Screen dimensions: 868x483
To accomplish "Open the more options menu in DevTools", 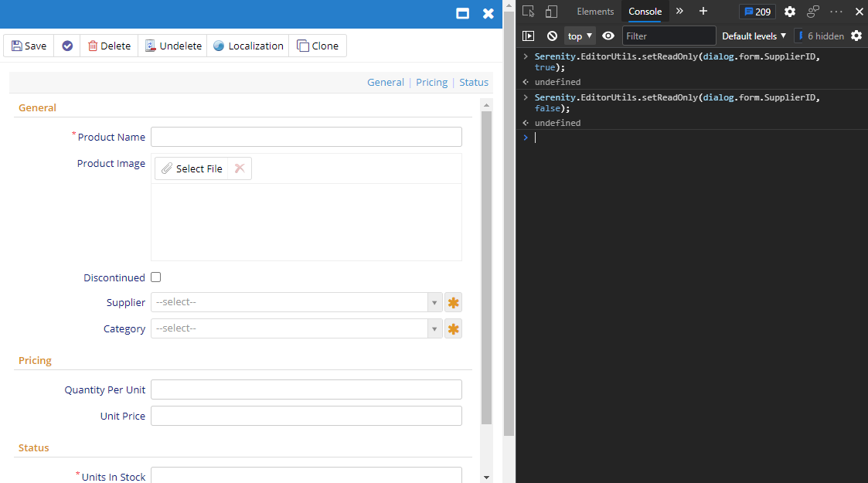I will [836, 12].
